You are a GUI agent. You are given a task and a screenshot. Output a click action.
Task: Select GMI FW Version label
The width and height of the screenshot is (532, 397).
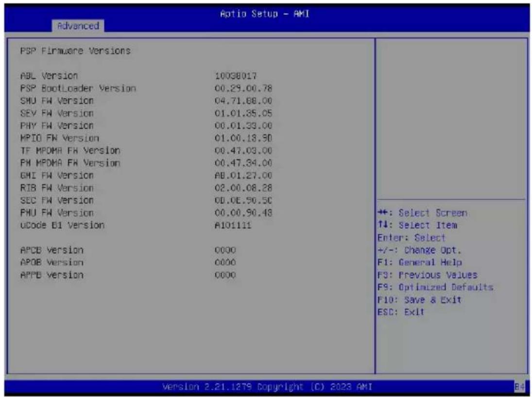click(57, 175)
